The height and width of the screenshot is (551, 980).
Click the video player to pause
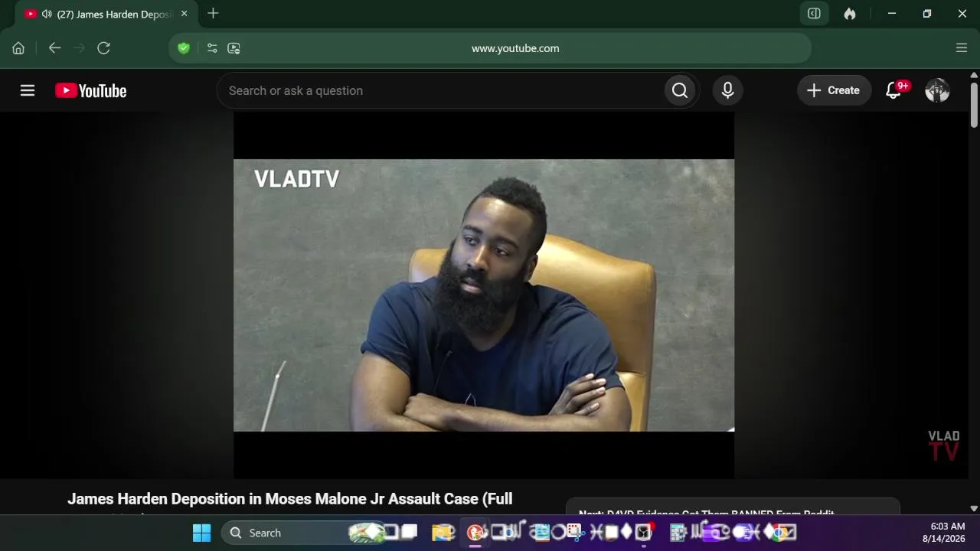click(484, 295)
